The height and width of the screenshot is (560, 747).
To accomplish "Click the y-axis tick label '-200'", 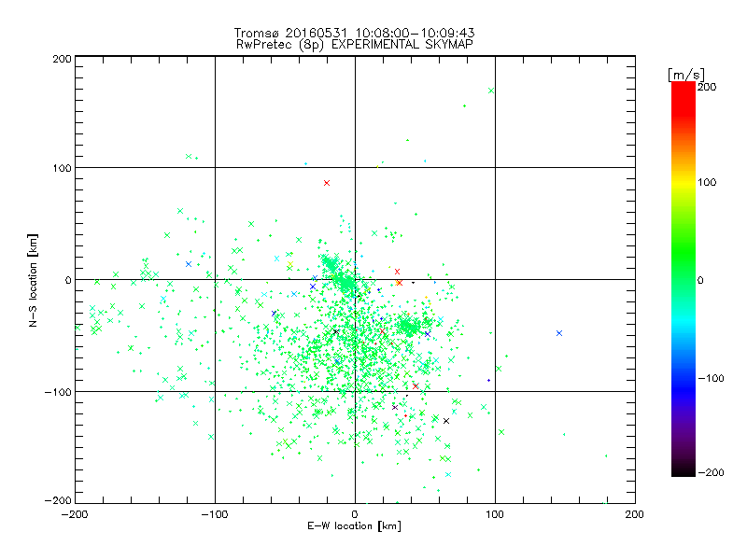I will (58, 500).
